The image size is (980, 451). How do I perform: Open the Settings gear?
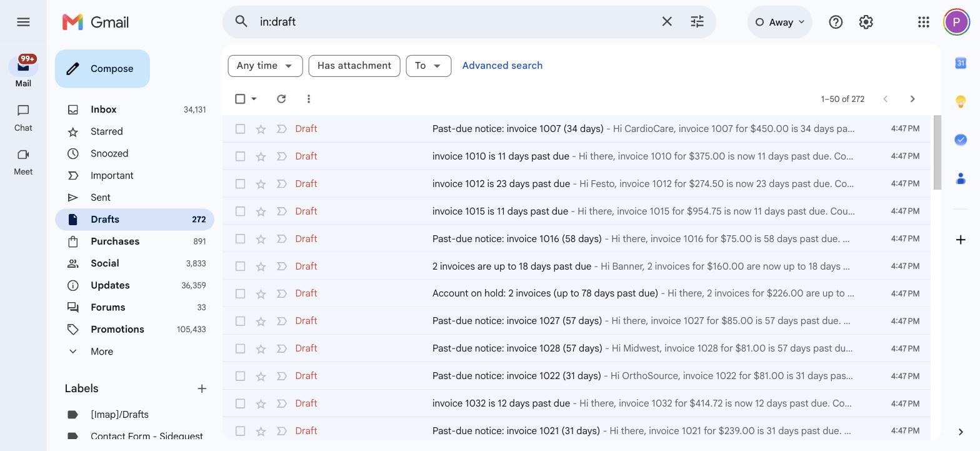pos(866,22)
